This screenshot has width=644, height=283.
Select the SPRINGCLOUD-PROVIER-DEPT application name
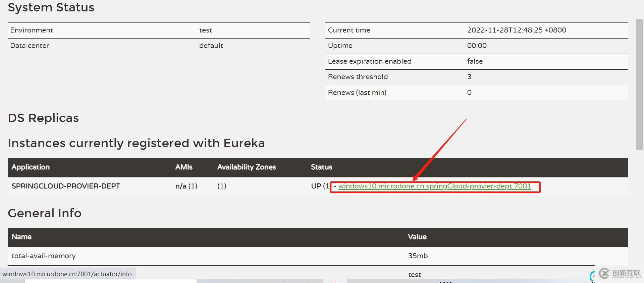pos(66,186)
